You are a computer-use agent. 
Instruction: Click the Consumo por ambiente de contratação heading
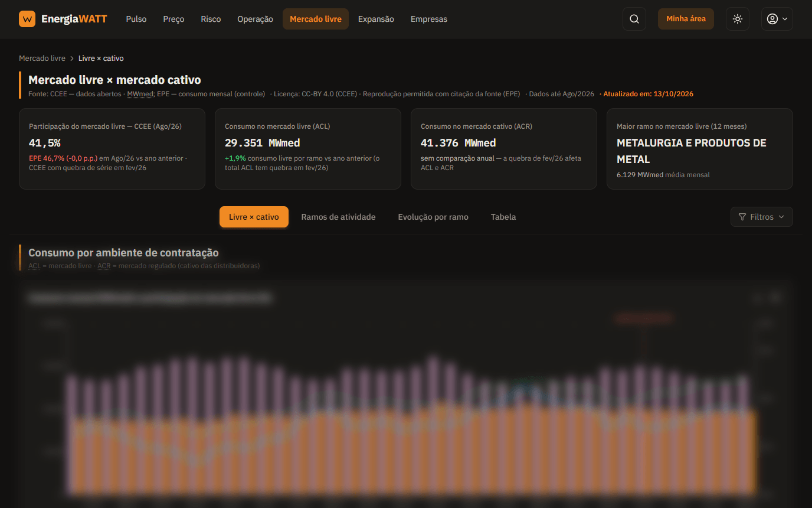[123, 253]
